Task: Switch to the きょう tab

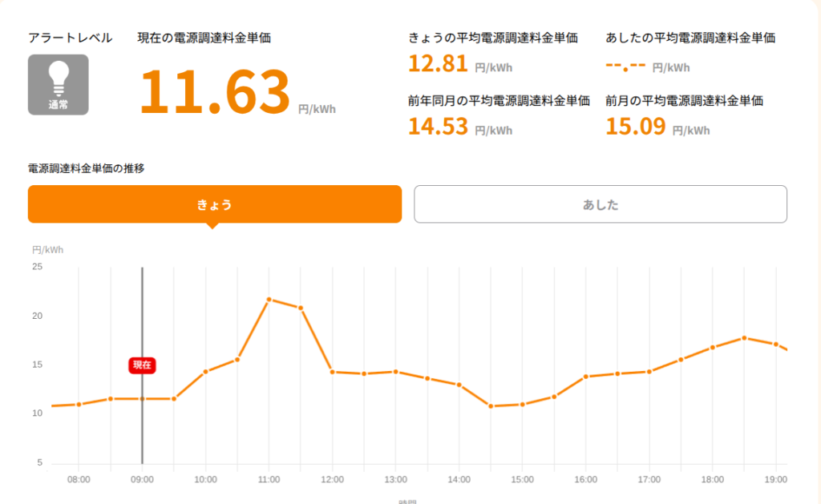Action: click(215, 204)
